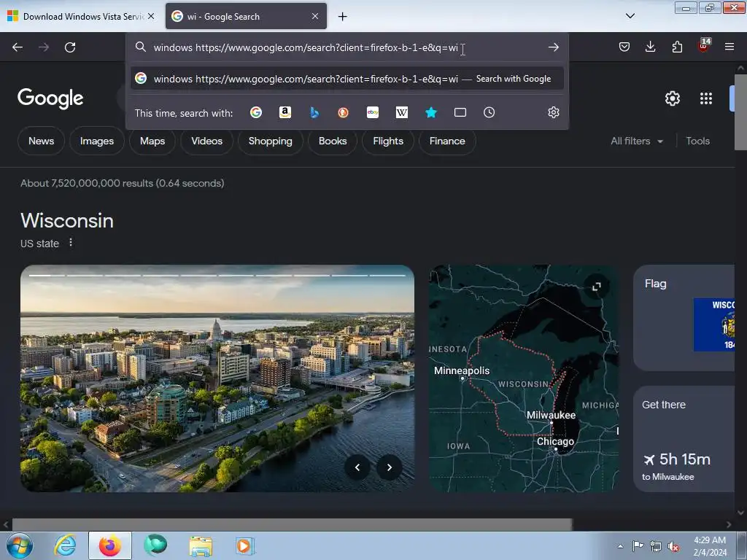
Task: Open Windows Explorer folder on taskbar
Action: click(201, 545)
